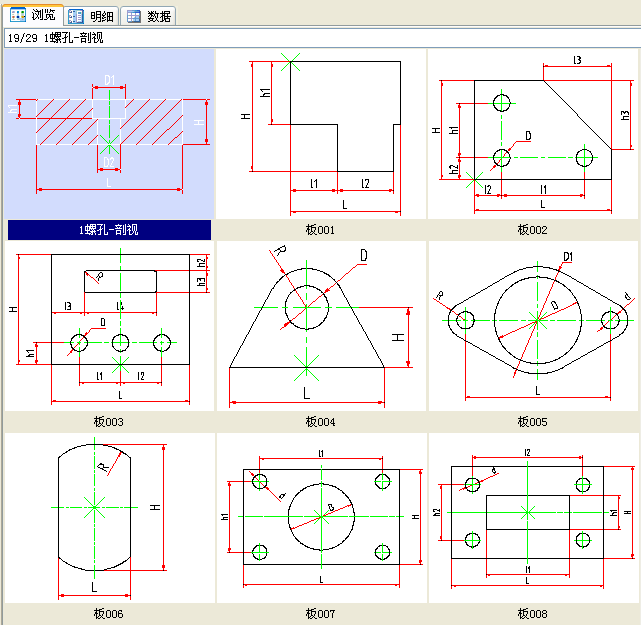The width and height of the screenshot is (641, 625).
Task: Click the 板006 caption text
Action: [109, 614]
